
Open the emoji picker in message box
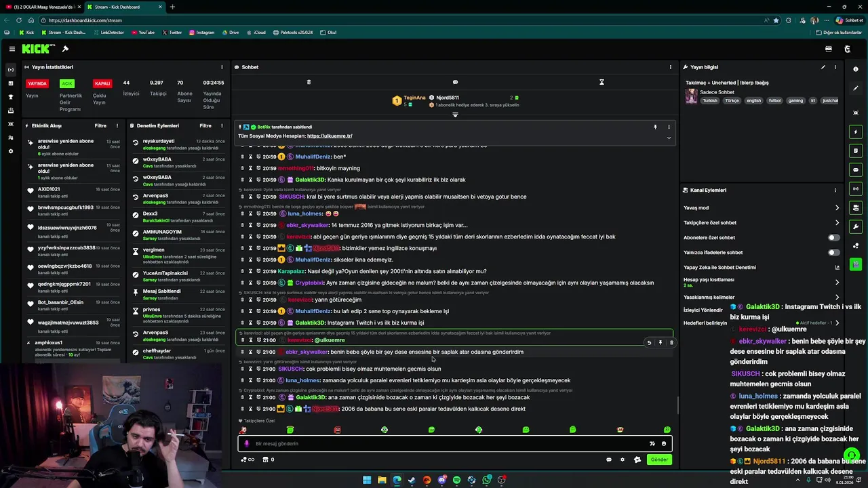click(664, 444)
